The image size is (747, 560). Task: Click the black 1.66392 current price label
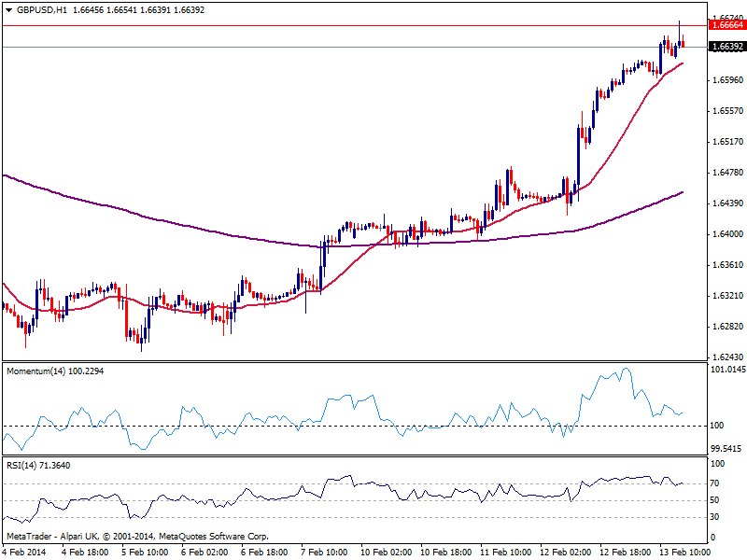point(727,47)
